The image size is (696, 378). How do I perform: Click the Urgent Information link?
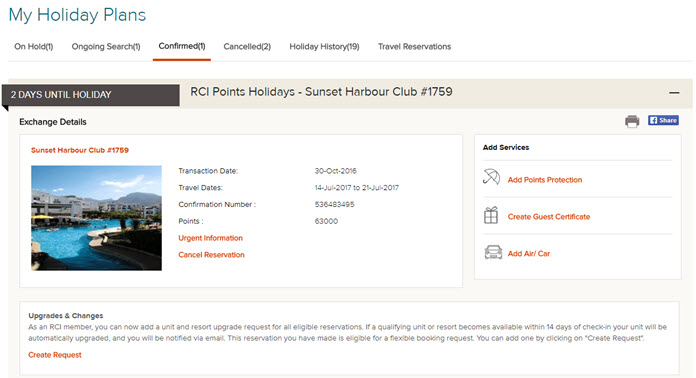pos(210,238)
